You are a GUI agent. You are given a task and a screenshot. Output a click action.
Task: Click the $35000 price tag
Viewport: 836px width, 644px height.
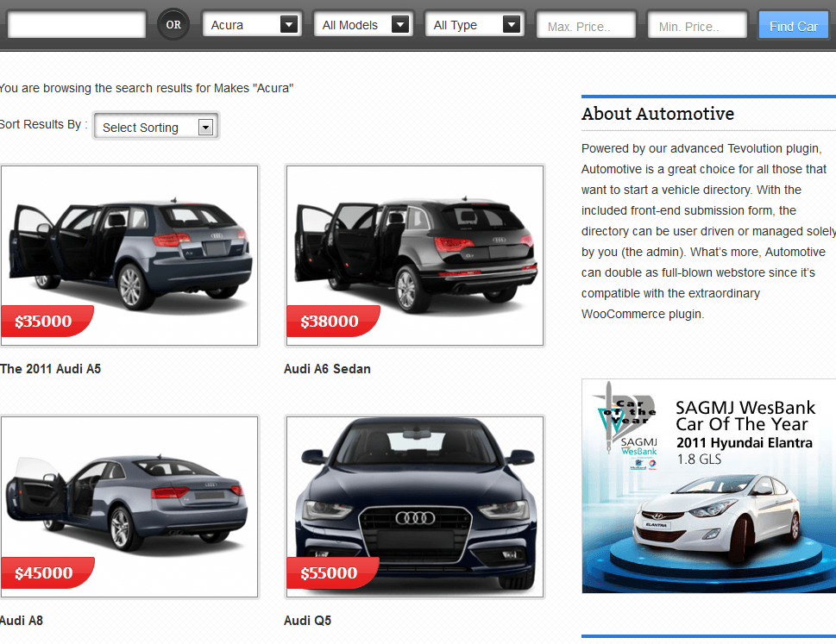pyautogui.click(x=47, y=322)
